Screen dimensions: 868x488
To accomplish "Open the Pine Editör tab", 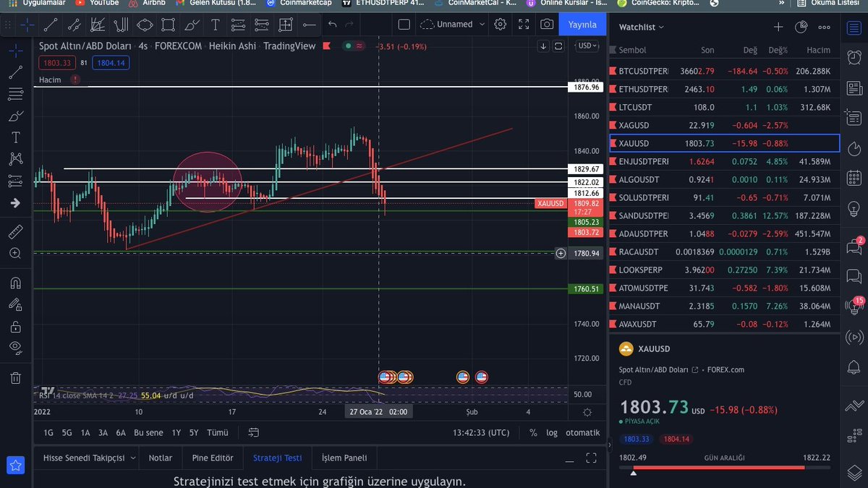I will [213, 458].
